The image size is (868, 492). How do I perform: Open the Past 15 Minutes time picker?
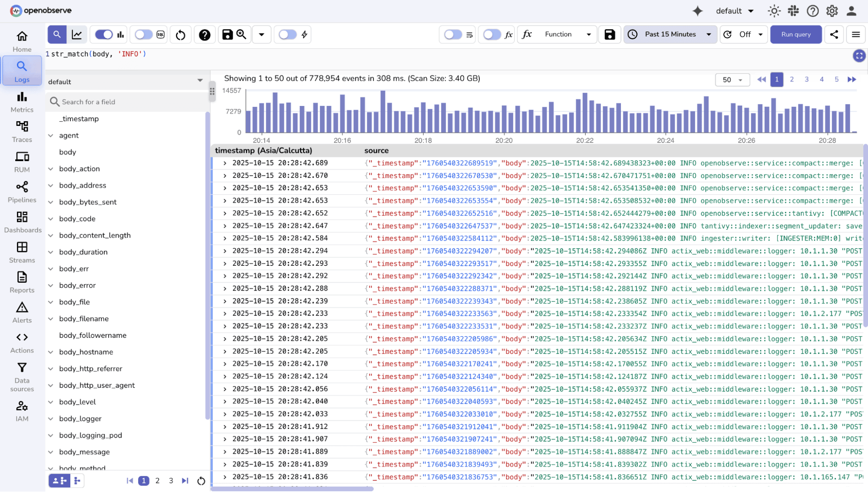tap(670, 34)
